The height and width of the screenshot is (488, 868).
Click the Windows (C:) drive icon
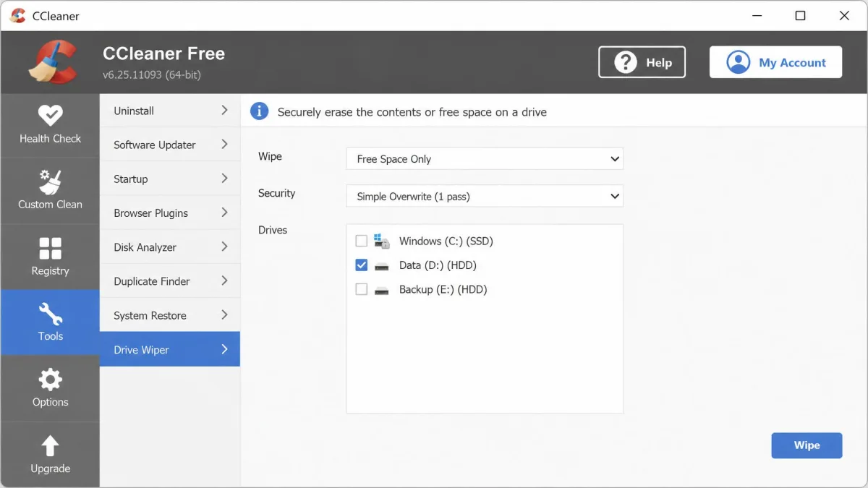pos(382,241)
